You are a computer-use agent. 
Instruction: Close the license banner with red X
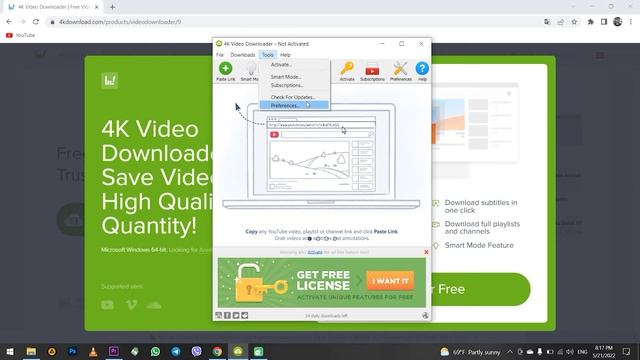pyautogui.click(x=426, y=252)
